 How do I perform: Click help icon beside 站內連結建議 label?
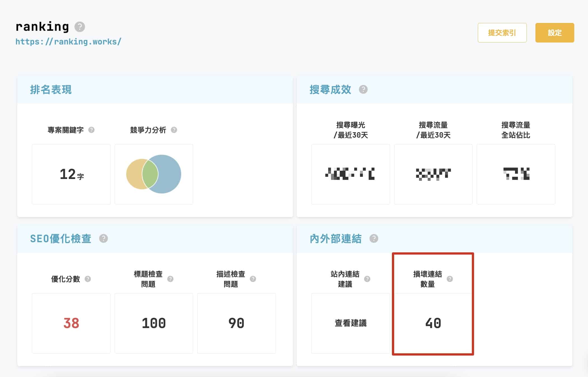click(367, 279)
